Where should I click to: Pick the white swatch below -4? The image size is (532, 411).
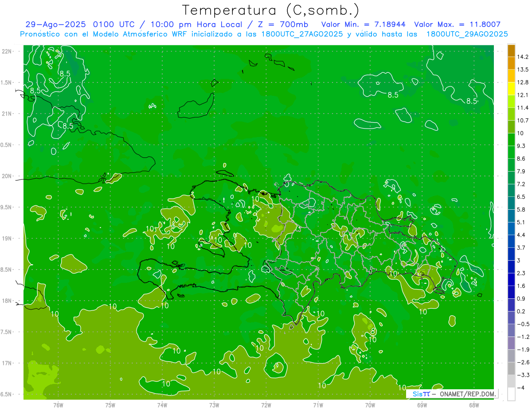coord(511,394)
